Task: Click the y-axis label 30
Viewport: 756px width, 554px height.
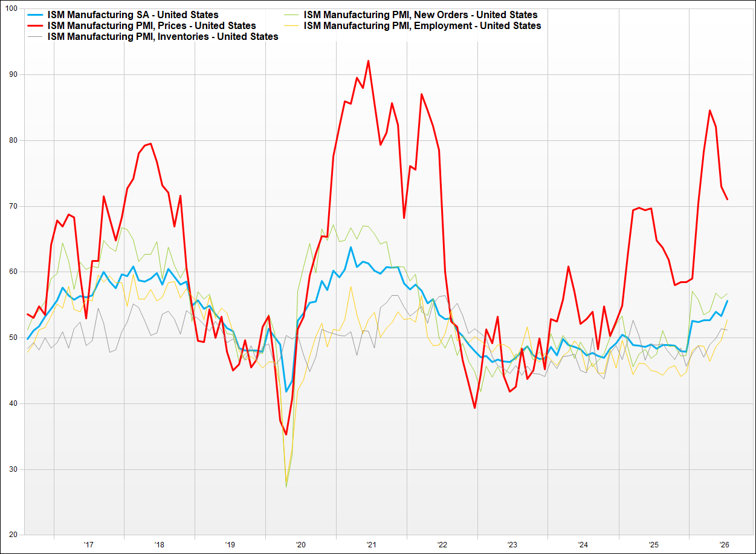Action: coord(13,469)
